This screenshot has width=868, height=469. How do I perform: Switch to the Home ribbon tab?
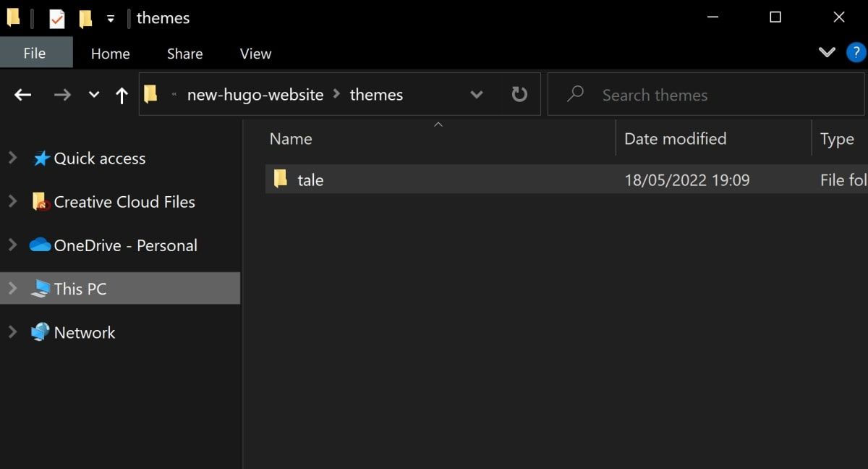point(110,53)
